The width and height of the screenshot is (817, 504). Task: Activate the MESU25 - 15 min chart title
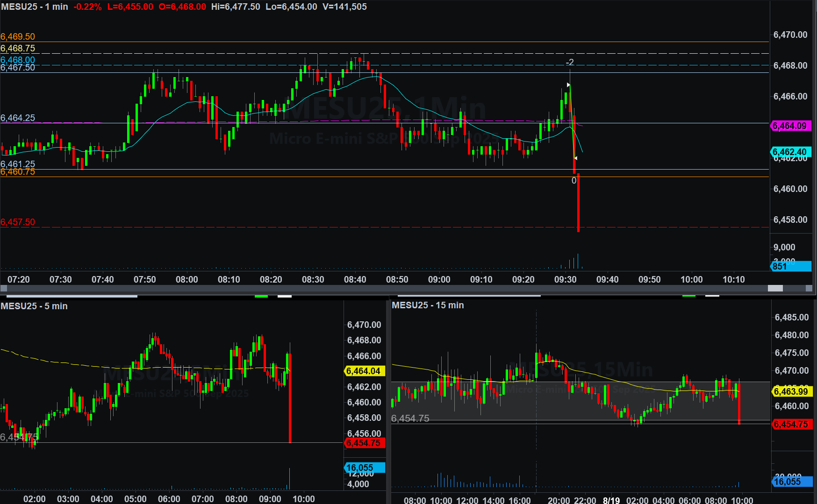pyautogui.click(x=428, y=305)
